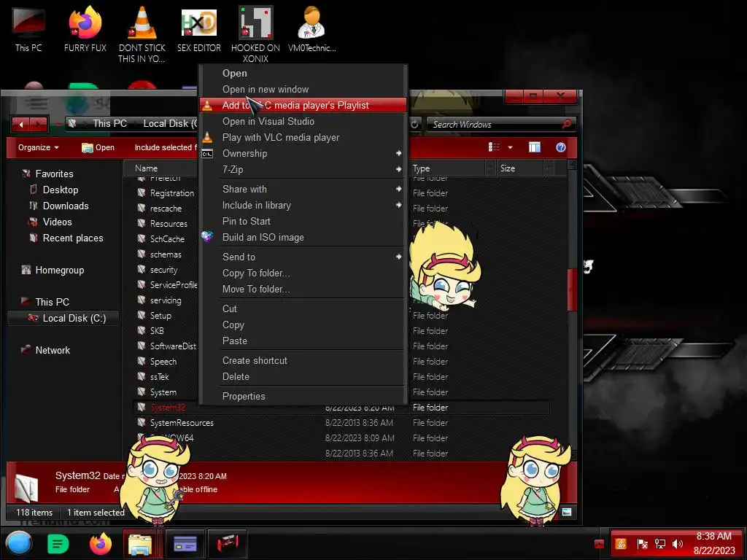Open This PC desktop icon
747x560 pixels.
click(28, 29)
